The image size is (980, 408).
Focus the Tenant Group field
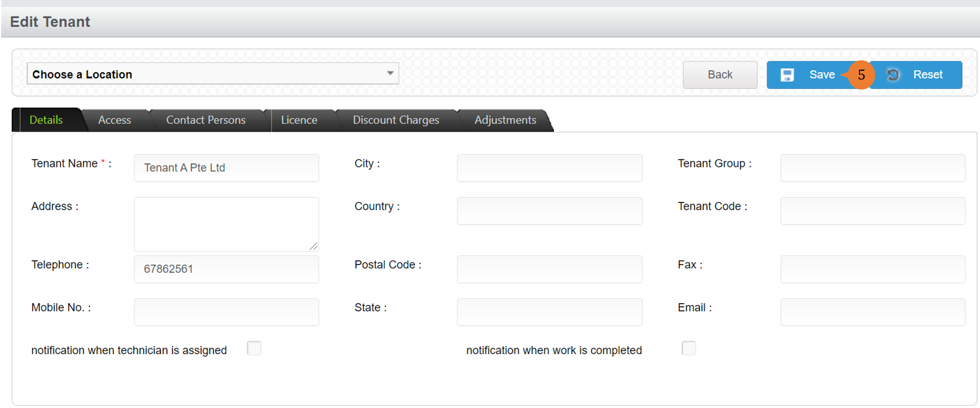[873, 168]
